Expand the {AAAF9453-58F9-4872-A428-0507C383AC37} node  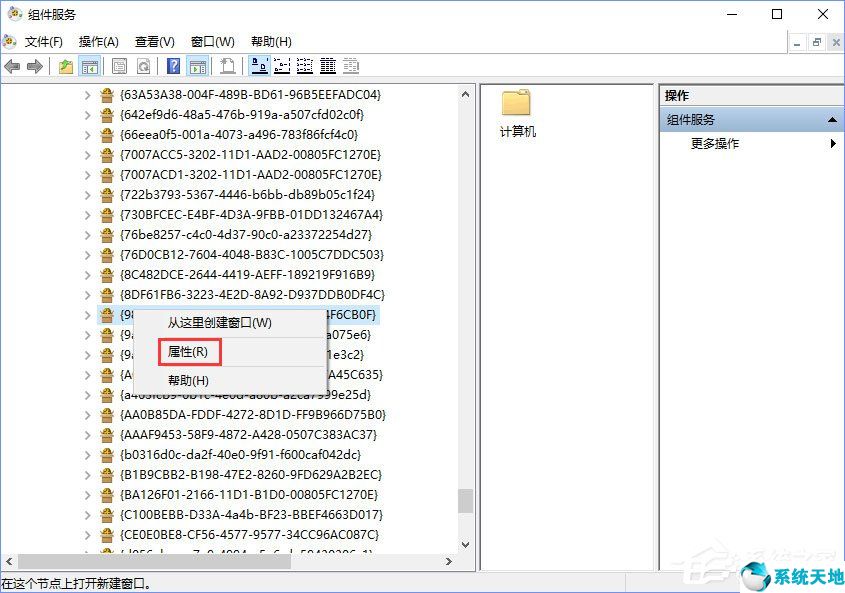[x=87, y=435]
